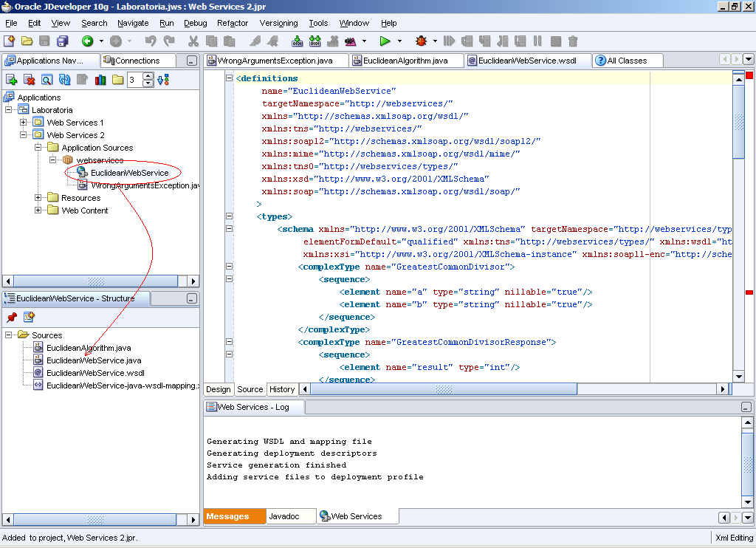Switch to All Classes tab

tap(628, 61)
